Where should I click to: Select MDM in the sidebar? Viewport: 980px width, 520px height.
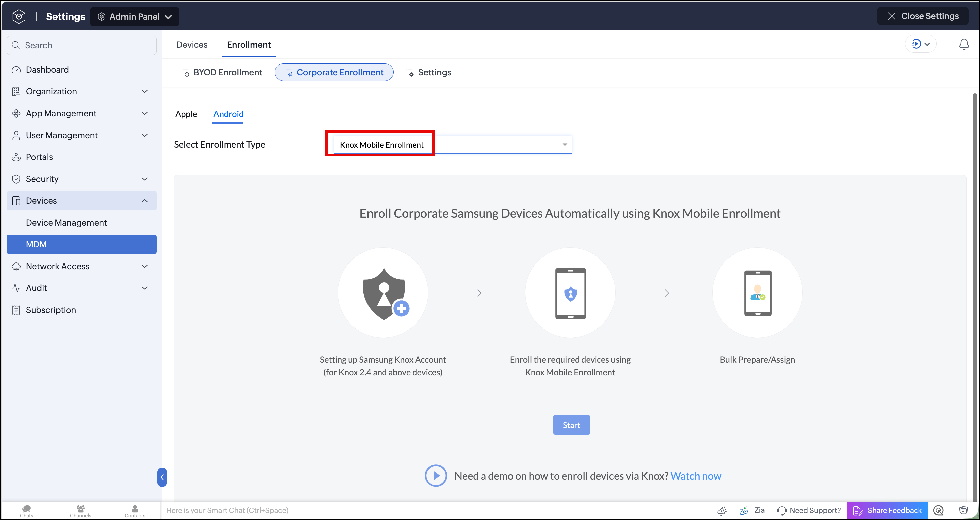81,245
